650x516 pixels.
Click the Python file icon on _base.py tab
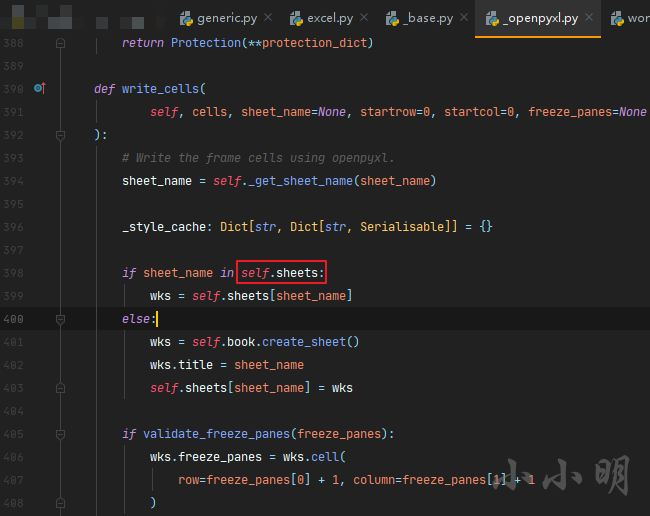pos(392,19)
